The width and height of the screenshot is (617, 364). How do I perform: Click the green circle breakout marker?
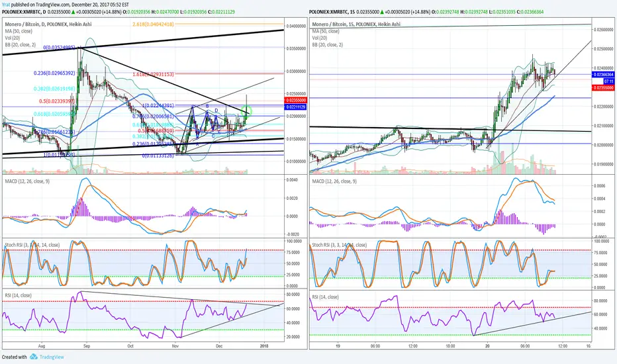(248, 111)
